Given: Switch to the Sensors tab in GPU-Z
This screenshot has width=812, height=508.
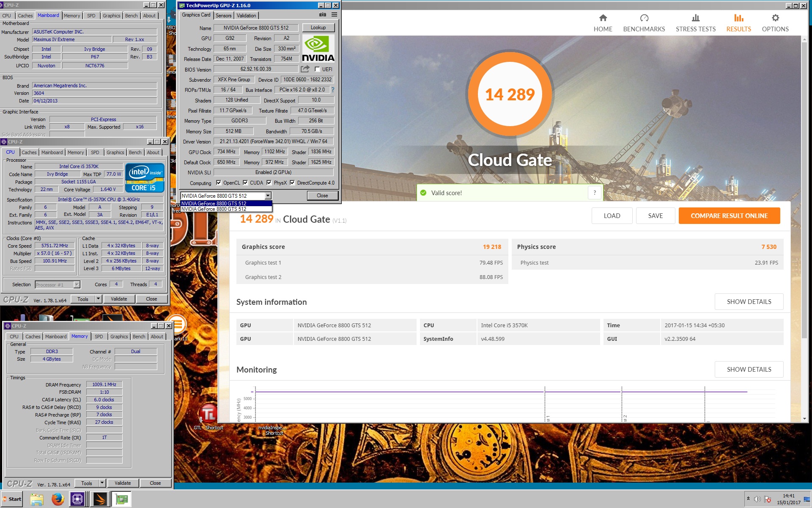Looking at the screenshot, I should pyautogui.click(x=223, y=16).
